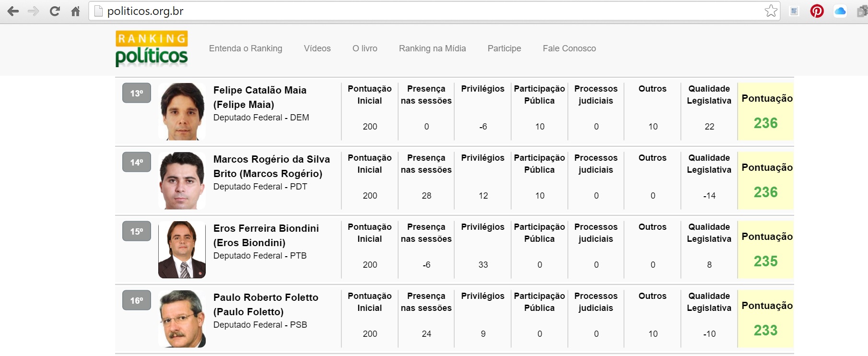868x356 pixels.
Task: Bookmark the page with the star icon
Action: pos(771,11)
